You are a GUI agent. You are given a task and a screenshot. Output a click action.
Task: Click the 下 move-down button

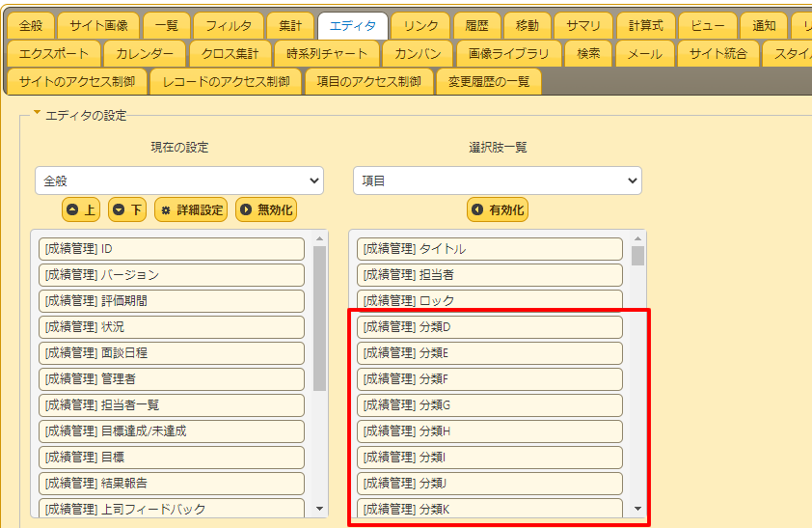coord(127,209)
